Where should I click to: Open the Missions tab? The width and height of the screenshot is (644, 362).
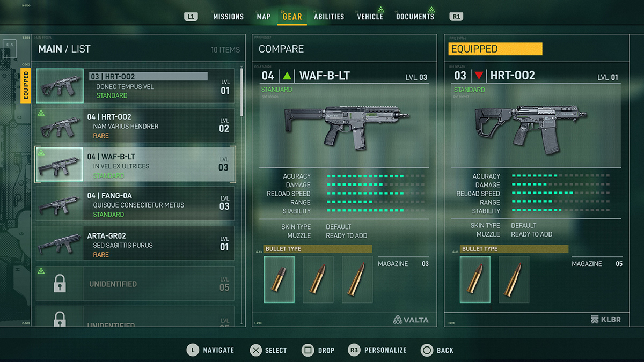tap(228, 17)
